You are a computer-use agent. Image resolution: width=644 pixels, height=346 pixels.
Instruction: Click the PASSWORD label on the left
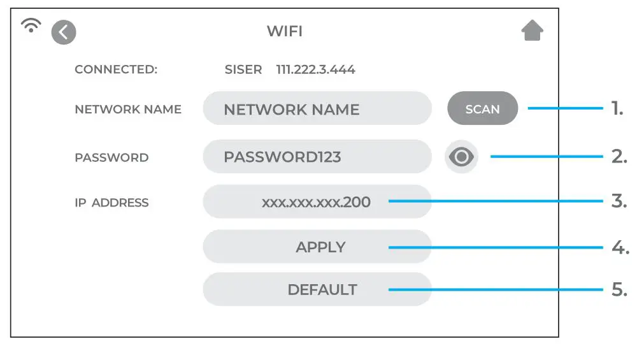click(111, 157)
